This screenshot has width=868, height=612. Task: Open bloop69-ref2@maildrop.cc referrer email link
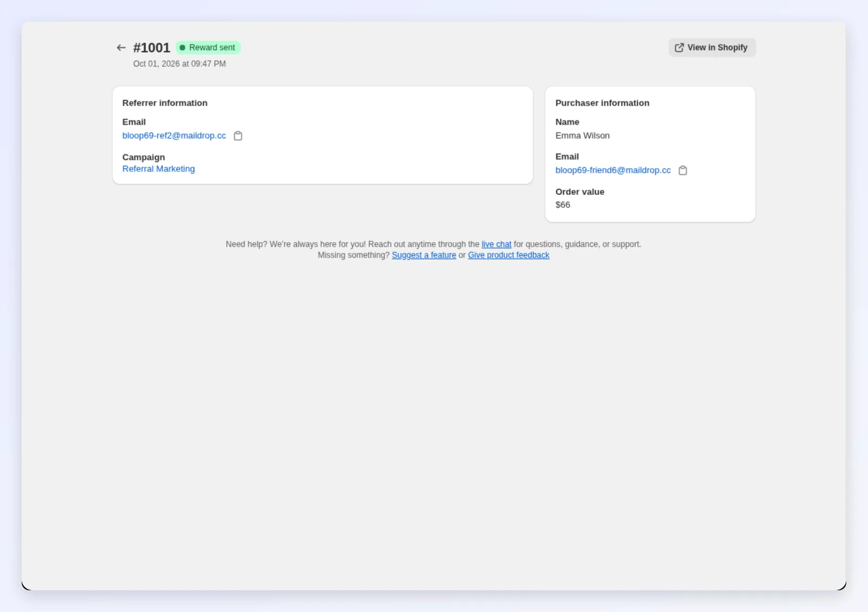coord(174,136)
